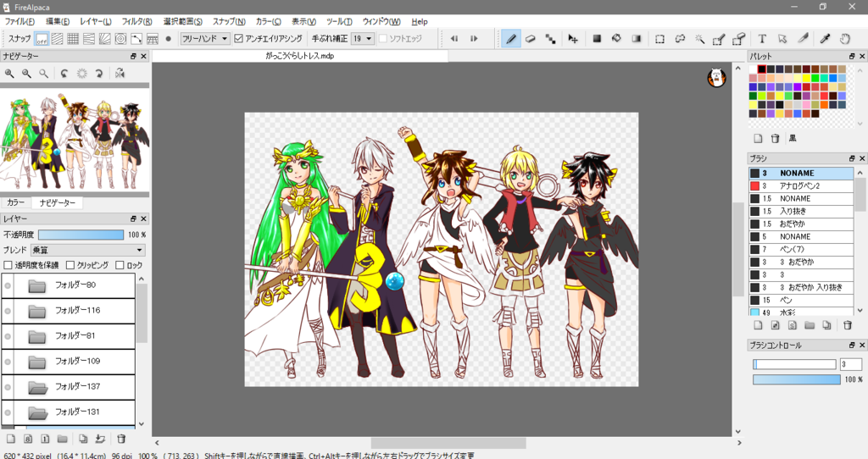Adjust the layer opacity slider

tap(81, 235)
